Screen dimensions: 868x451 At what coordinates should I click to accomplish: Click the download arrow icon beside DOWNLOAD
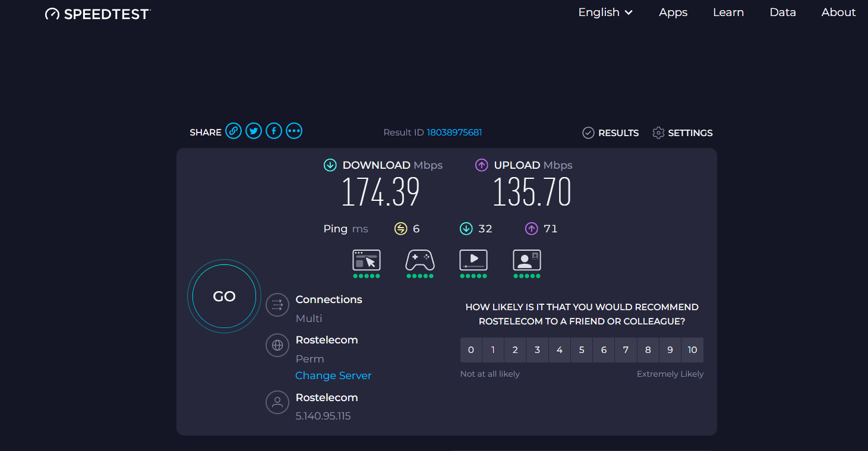point(330,165)
